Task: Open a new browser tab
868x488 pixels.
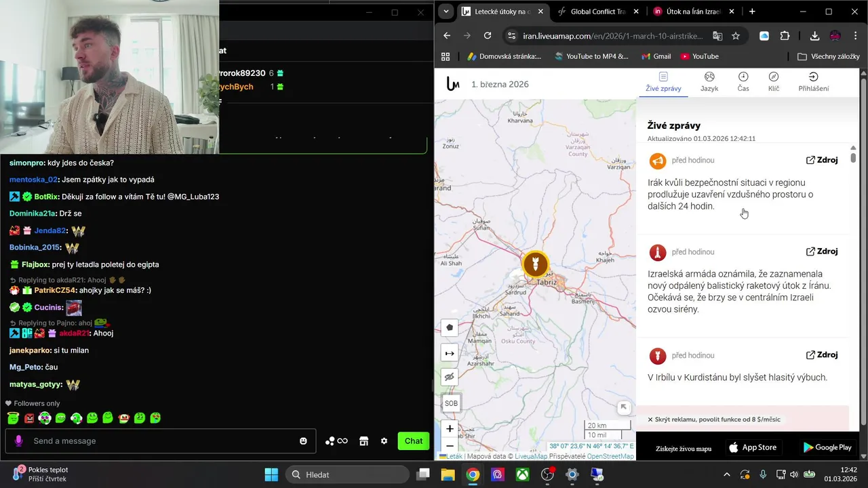Action: tap(752, 12)
